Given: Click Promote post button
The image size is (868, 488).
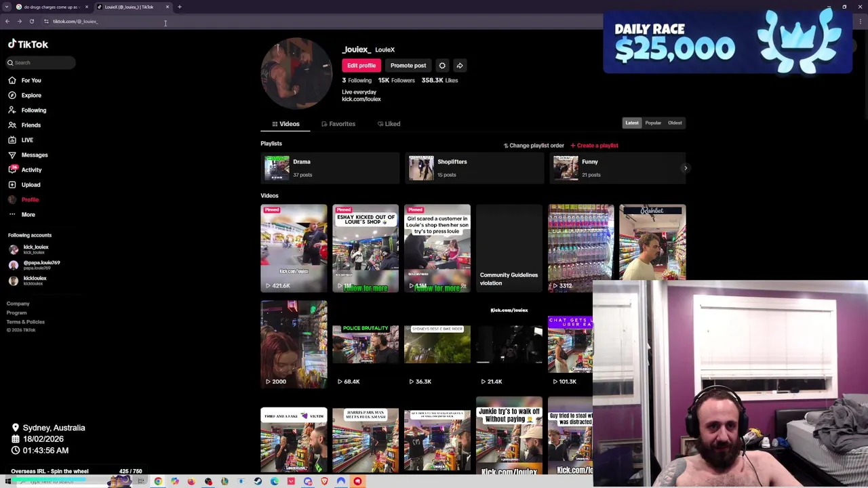Looking at the screenshot, I should 408,66.
